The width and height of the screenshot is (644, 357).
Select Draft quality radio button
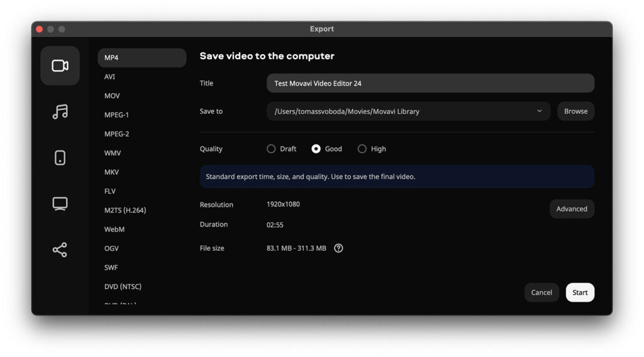click(271, 149)
